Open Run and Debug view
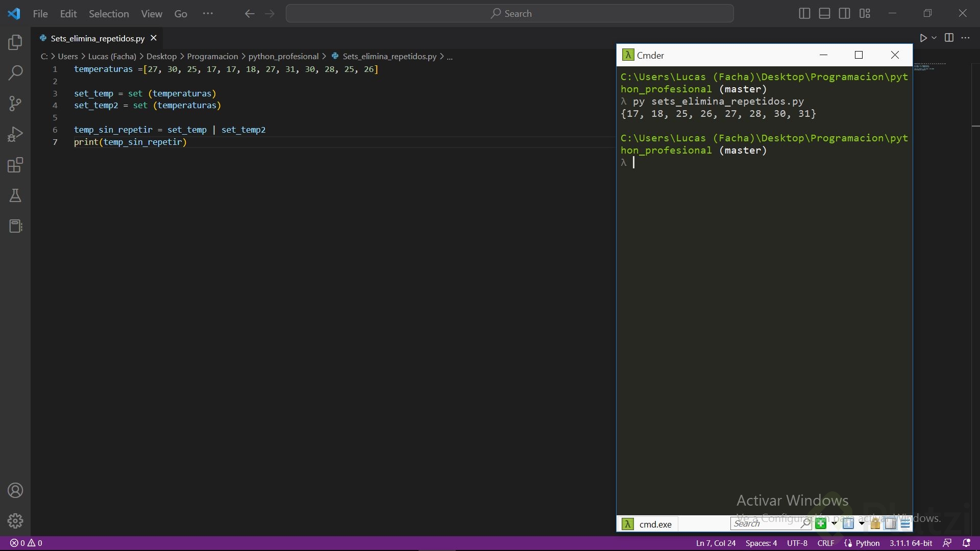This screenshot has height=551, width=980. coord(15,134)
